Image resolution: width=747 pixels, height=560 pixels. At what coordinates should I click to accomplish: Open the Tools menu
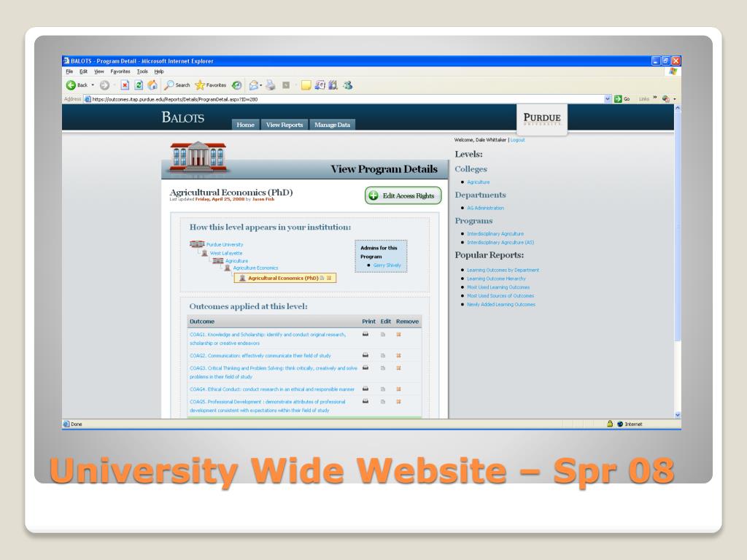coord(142,71)
